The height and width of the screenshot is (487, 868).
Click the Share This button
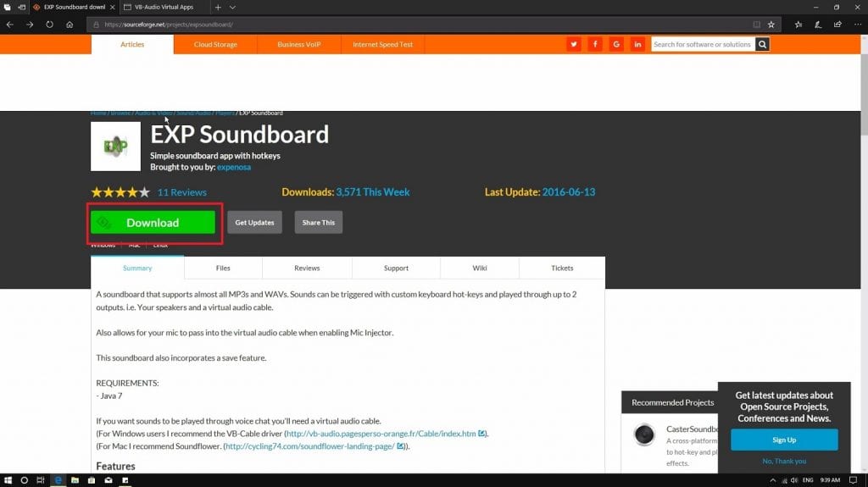pos(319,223)
